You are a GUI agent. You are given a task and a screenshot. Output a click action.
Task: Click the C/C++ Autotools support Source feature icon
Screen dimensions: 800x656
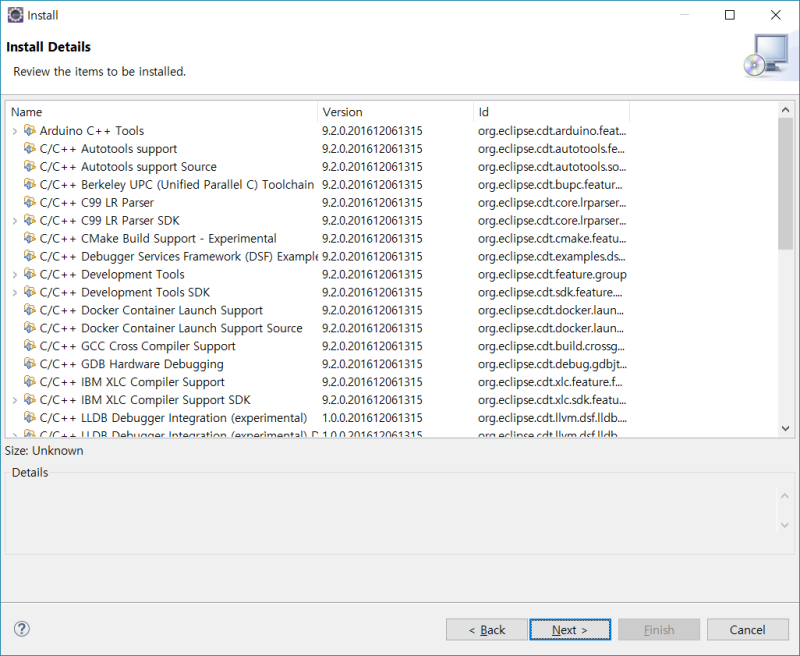[x=30, y=166]
